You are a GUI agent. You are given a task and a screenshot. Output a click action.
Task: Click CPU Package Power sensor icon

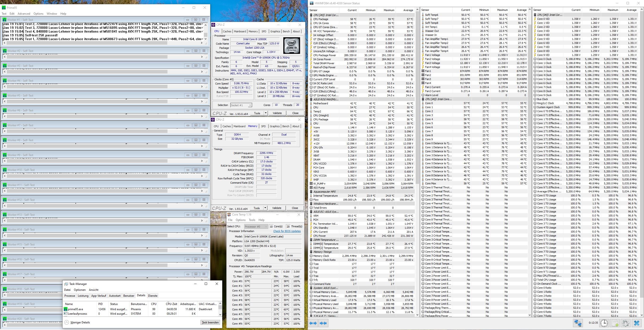(x=311, y=55)
